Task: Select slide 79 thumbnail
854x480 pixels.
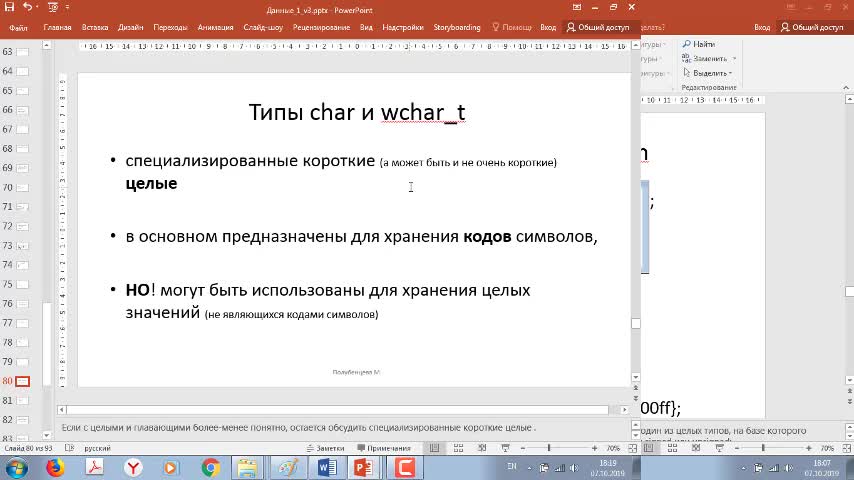Action: (22, 362)
